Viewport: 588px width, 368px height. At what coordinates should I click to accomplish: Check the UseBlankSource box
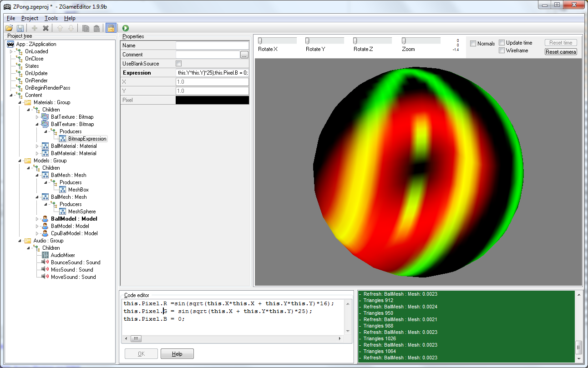[179, 64]
